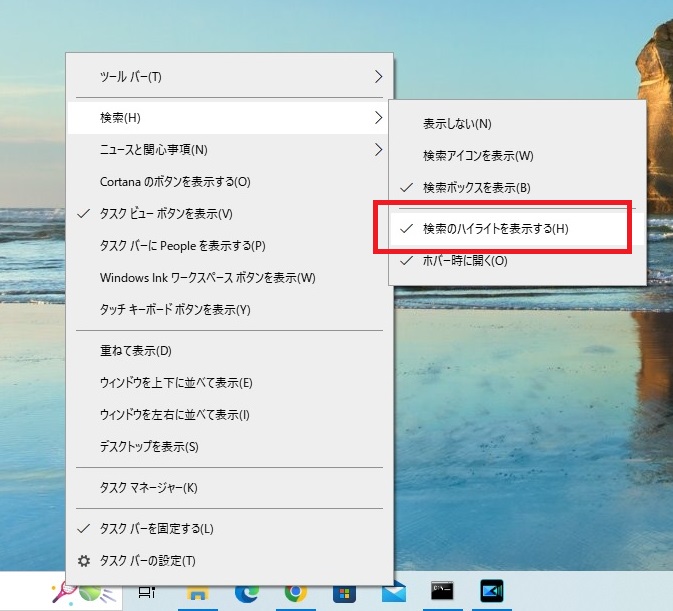Choose ウィンドウを左右に並べて表示(I)
This screenshot has height=611, width=673.
tap(229, 414)
